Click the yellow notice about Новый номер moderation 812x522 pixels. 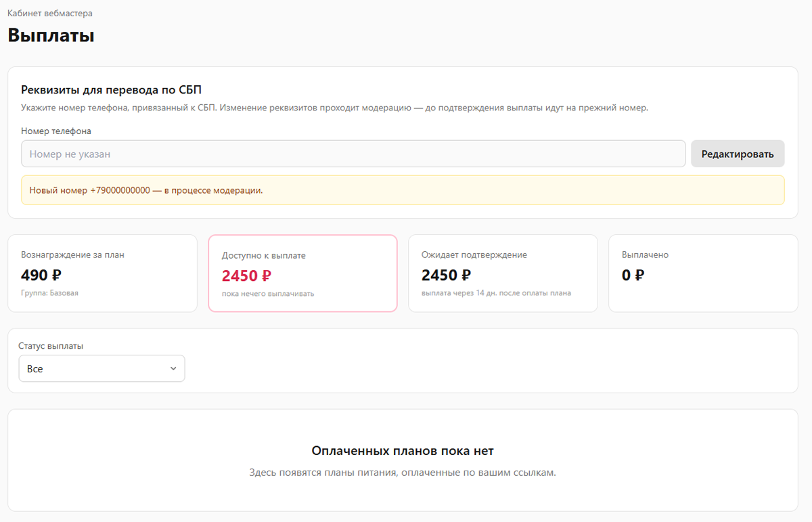point(403,190)
